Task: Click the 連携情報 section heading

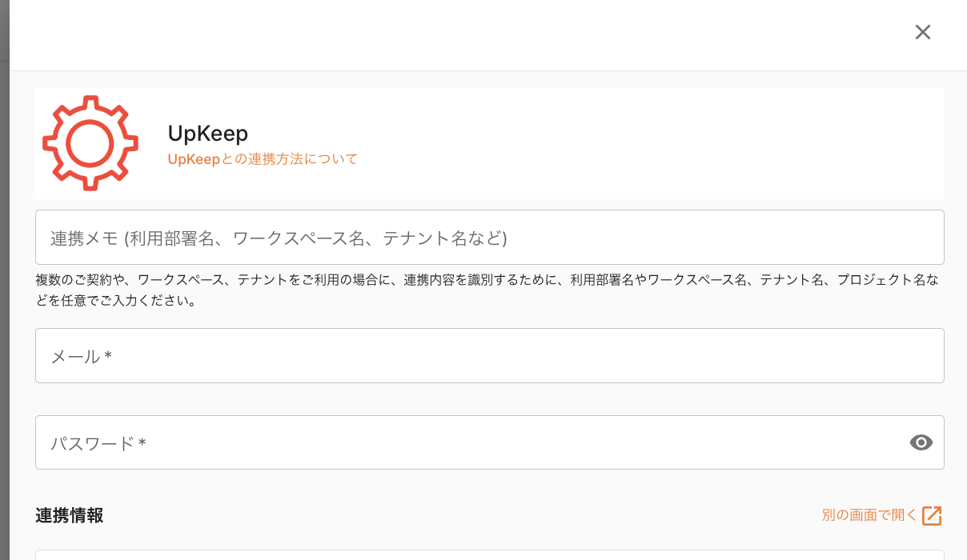Action: point(70,516)
